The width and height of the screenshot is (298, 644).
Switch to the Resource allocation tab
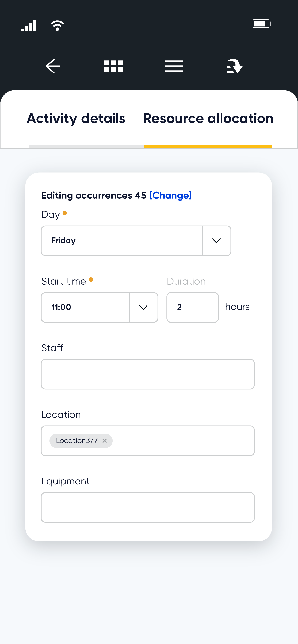(208, 118)
